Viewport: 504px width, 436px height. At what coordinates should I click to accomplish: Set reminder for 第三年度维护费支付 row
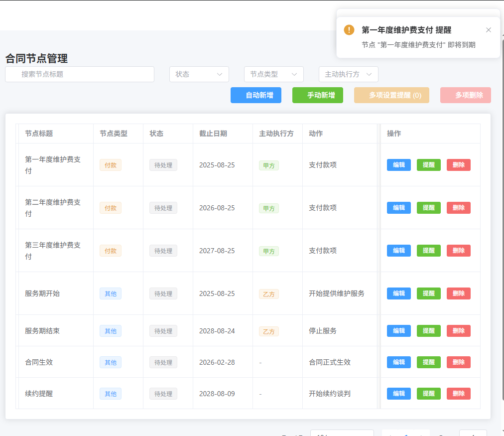428,251
